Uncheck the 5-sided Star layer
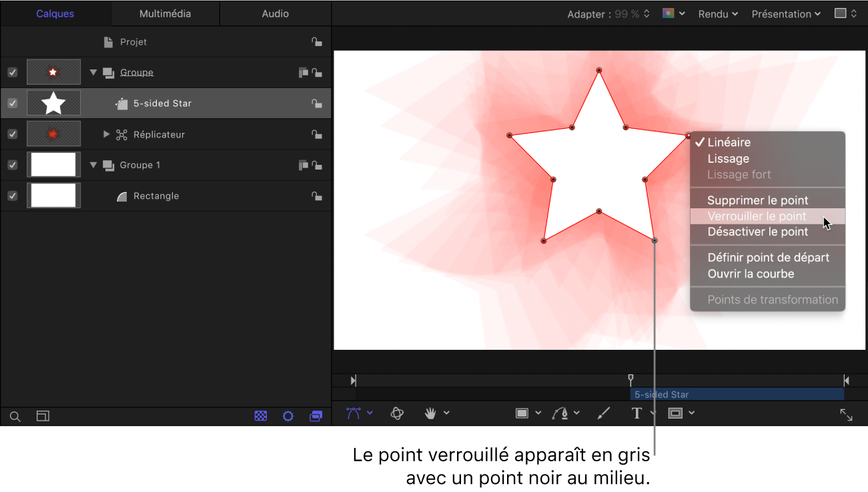868x492 pixels. [12, 103]
